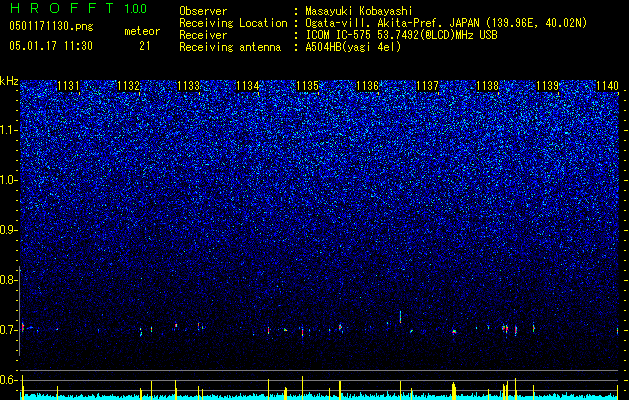Select the filename 0501171130.png

click(51, 27)
